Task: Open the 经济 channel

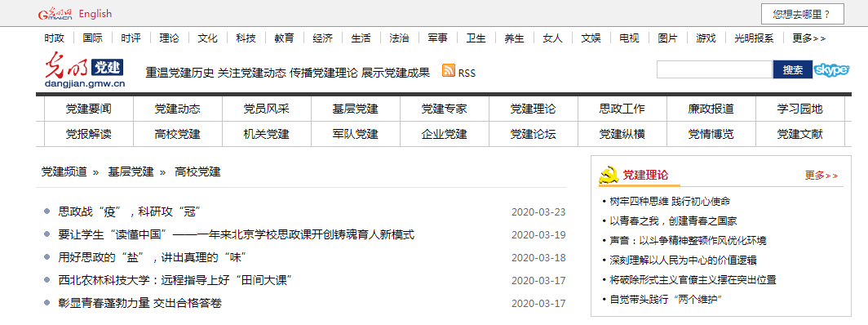Action: [x=323, y=38]
